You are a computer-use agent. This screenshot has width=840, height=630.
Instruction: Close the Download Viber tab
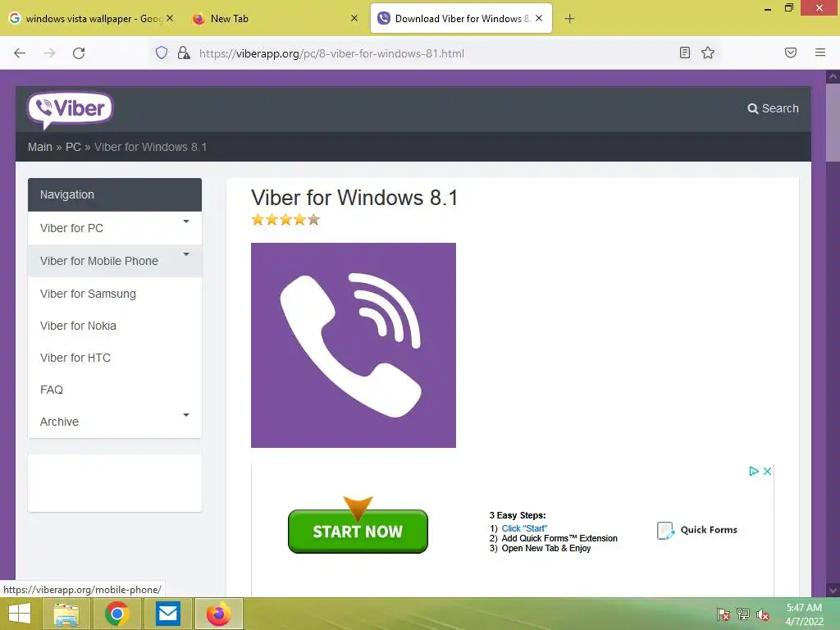(539, 18)
